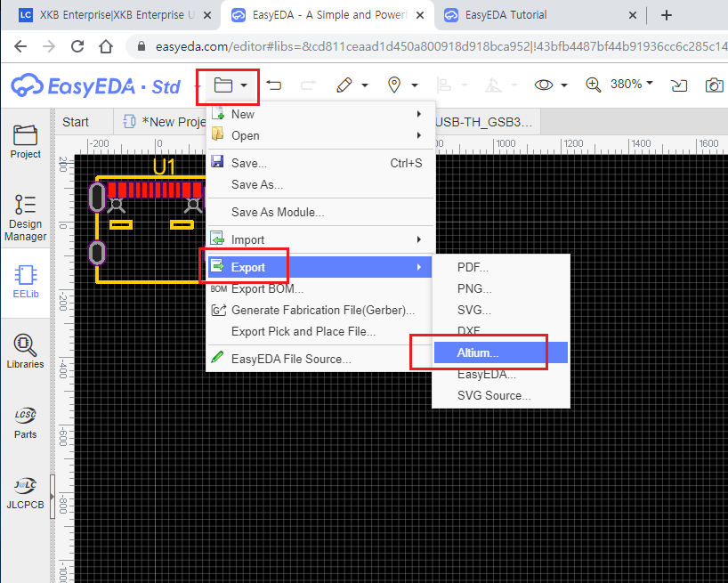The height and width of the screenshot is (583, 728).
Task: Go to browser home page
Action: click(x=106, y=46)
